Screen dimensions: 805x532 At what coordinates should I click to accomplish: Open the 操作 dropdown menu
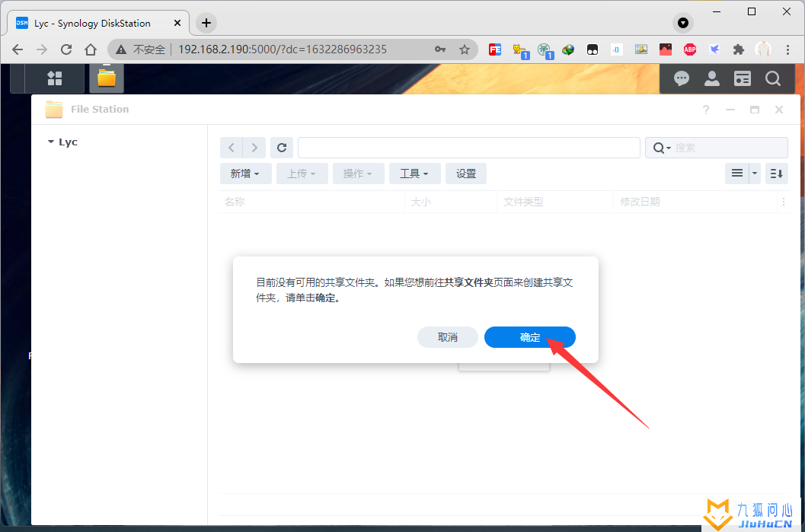[359, 174]
